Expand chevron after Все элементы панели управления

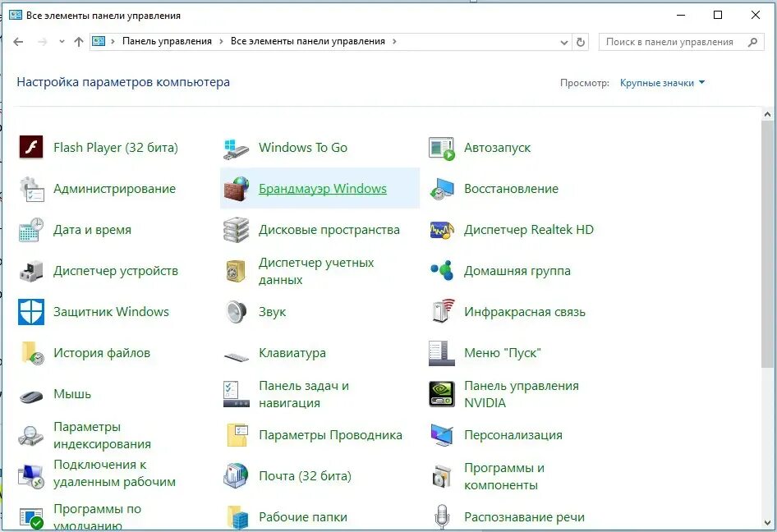394,42
